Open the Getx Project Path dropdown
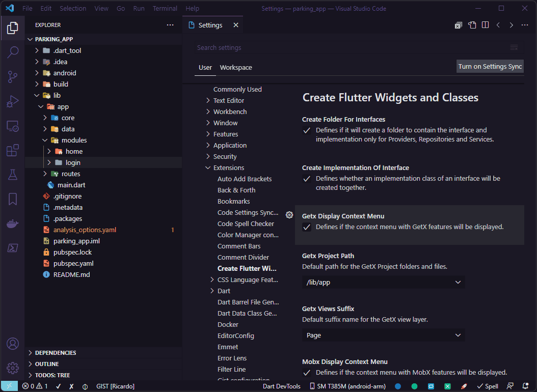 pyautogui.click(x=384, y=282)
